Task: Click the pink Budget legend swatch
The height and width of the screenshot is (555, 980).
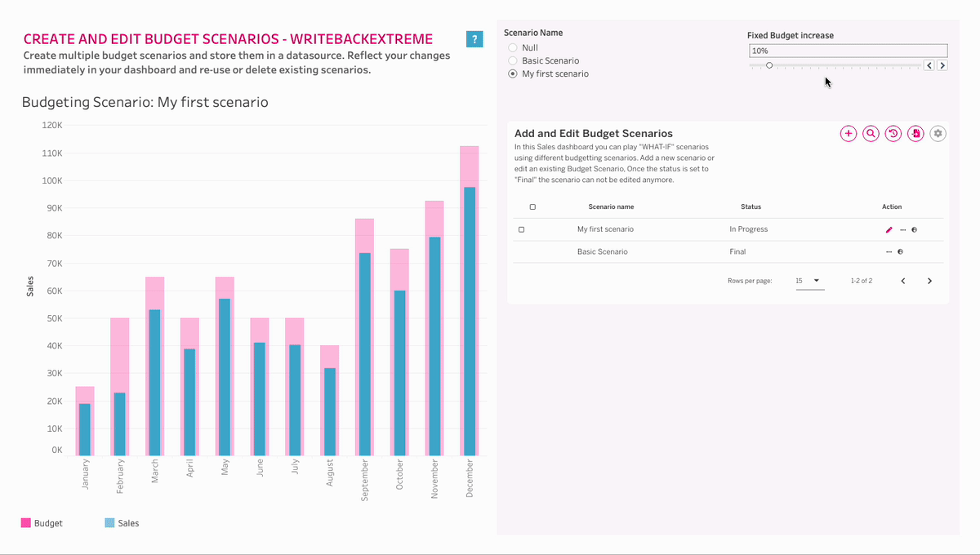Action: click(x=25, y=523)
